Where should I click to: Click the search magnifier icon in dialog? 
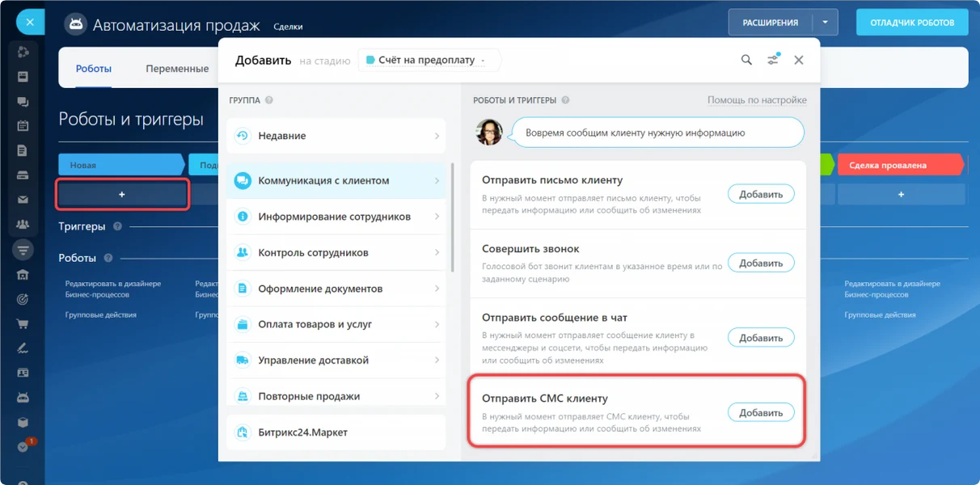(x=746, y=60)
